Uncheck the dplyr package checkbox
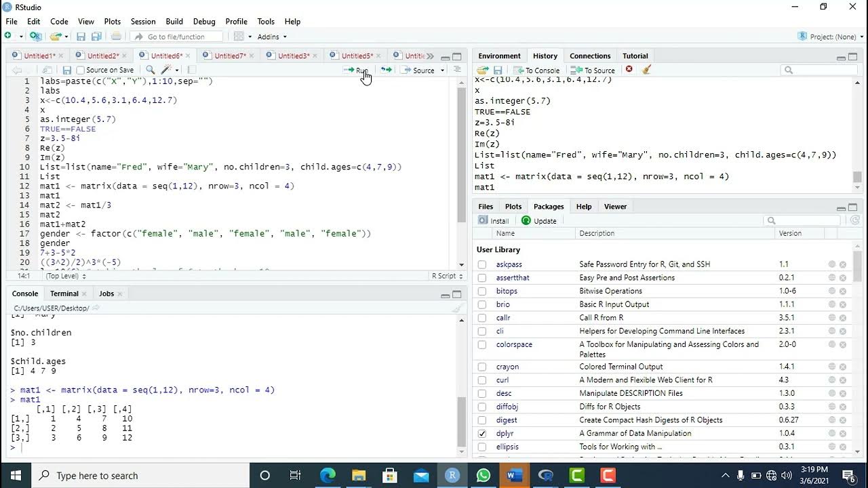This screenshot has width=868, height=488. (482, 434)
